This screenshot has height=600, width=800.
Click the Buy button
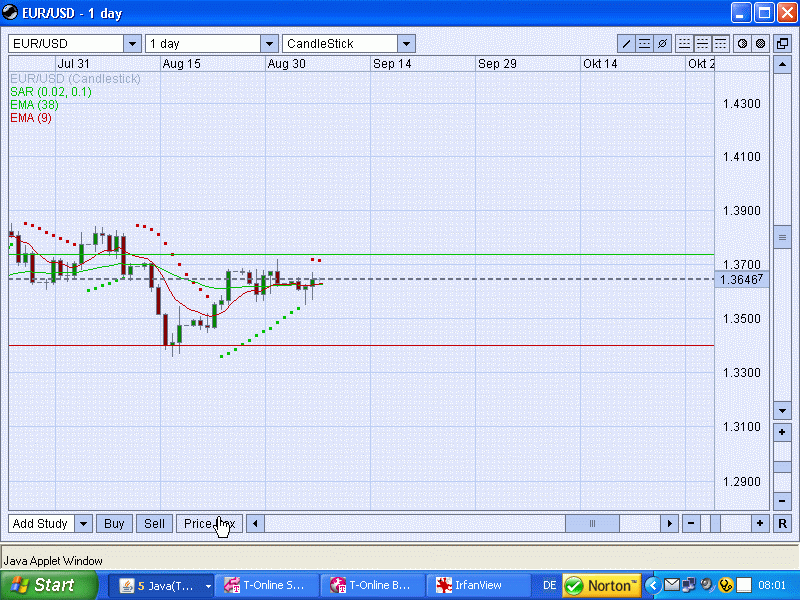(114, 523)
